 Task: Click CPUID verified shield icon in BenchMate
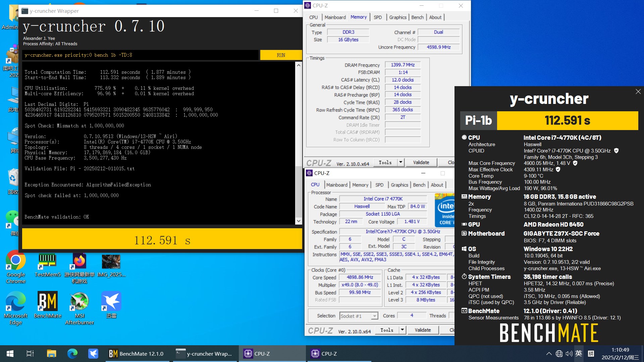616,151
